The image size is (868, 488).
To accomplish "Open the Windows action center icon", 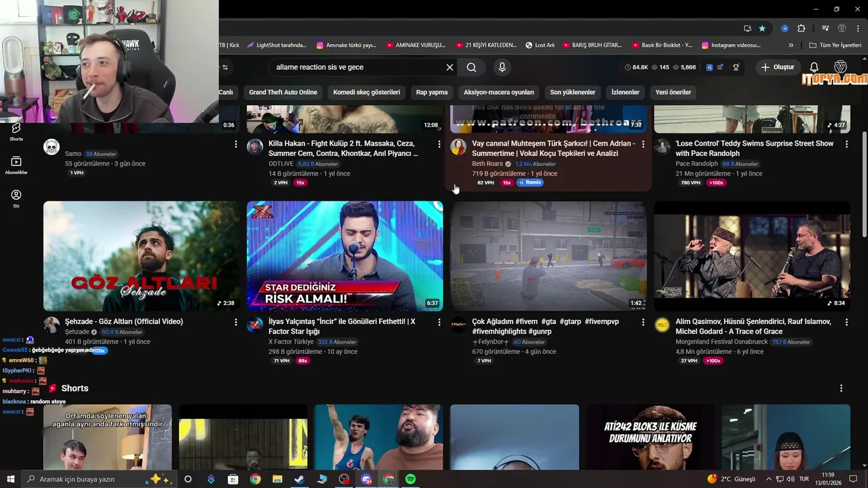I will [x=853, y=479].
